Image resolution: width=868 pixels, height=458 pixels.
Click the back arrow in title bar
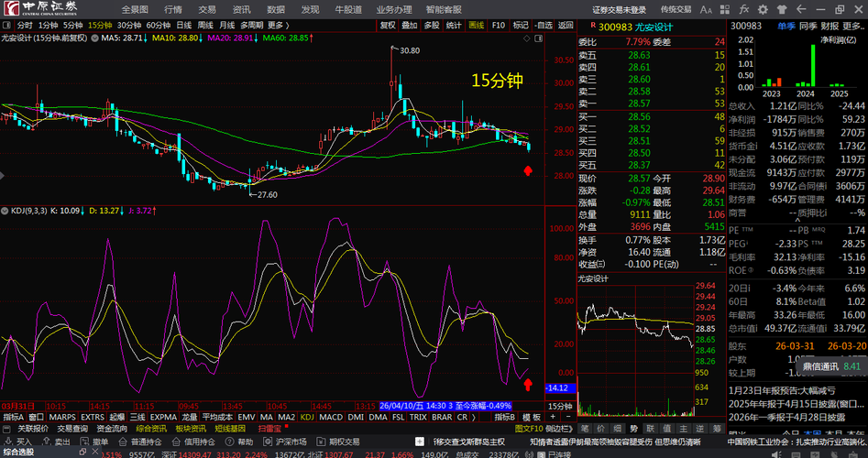(x=800, y=9)
